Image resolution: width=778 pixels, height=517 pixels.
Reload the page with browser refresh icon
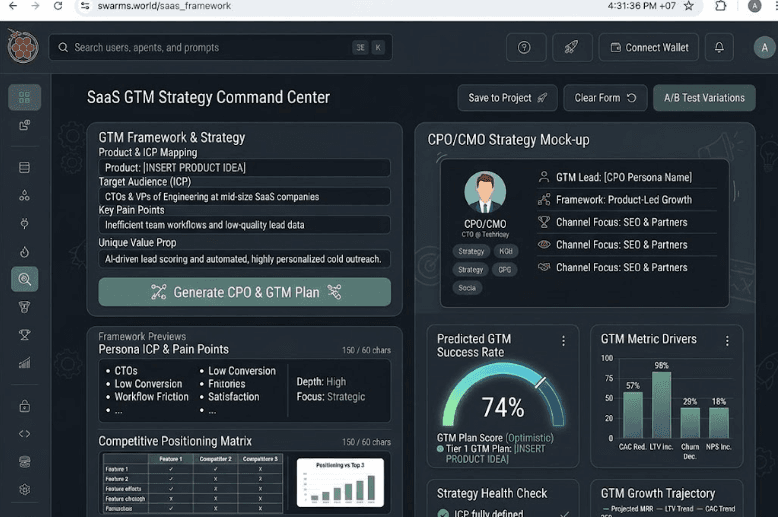click(58, 6)
